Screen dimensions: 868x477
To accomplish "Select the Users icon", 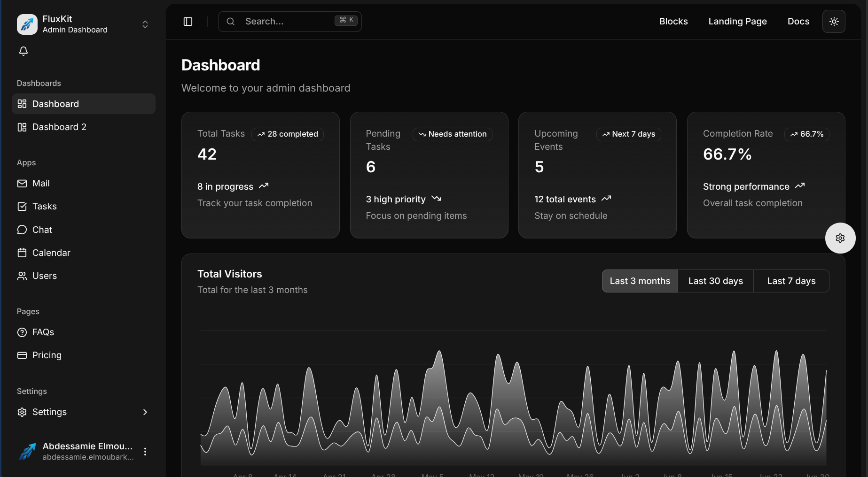I will (22, 276).
